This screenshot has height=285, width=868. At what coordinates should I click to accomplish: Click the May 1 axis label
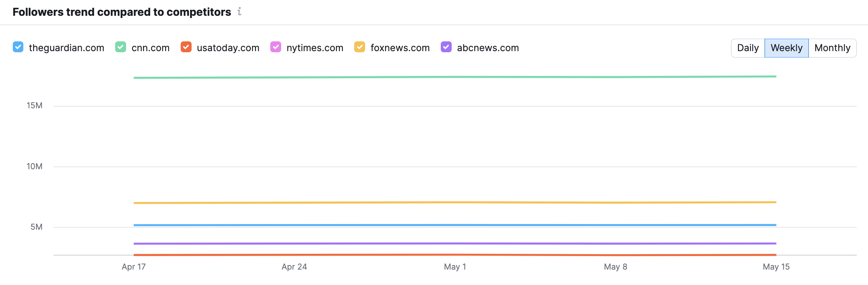pos(455,267)
